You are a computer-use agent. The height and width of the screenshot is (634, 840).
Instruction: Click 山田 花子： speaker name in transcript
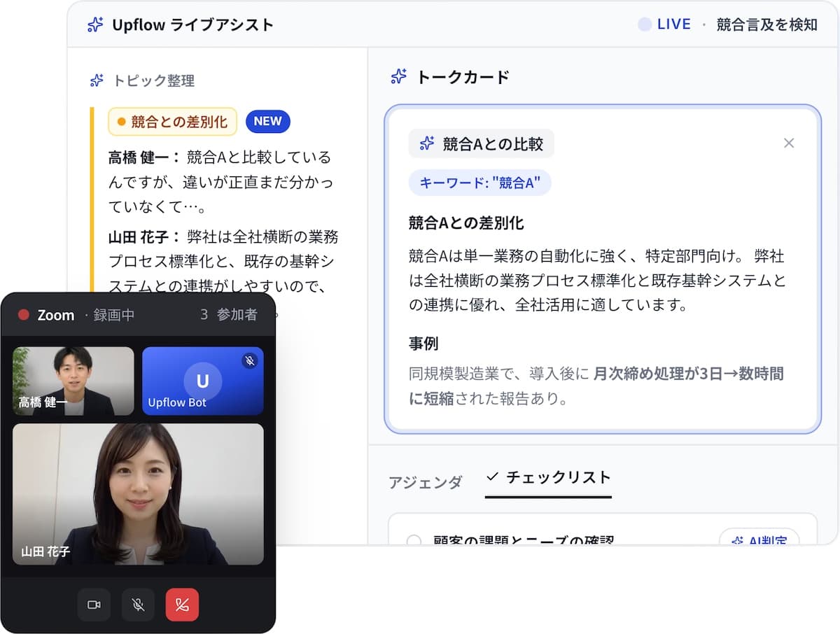click(x=144, y=237)
